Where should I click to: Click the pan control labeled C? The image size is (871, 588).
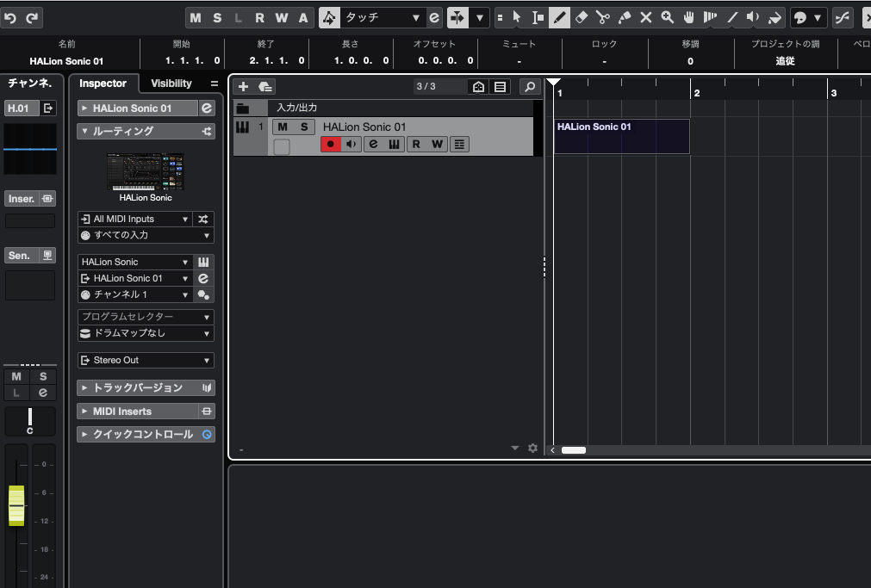(x=30, y=422)
